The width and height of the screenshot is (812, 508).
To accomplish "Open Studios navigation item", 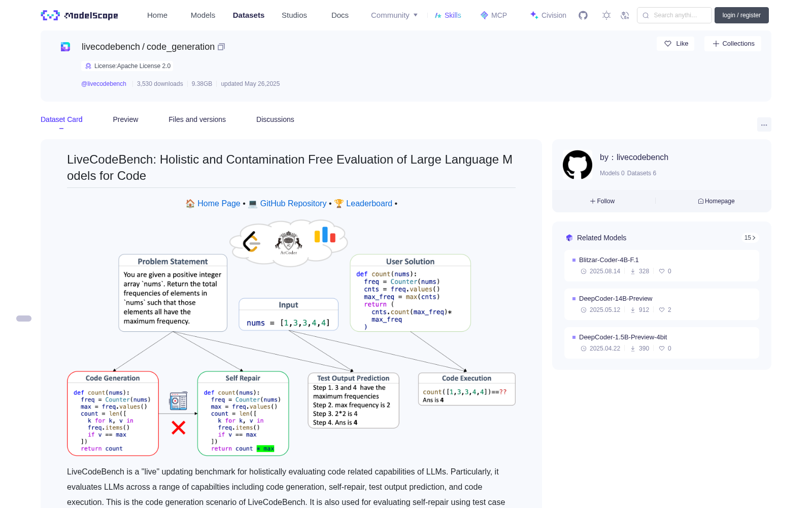I will (x=294, y=15).
